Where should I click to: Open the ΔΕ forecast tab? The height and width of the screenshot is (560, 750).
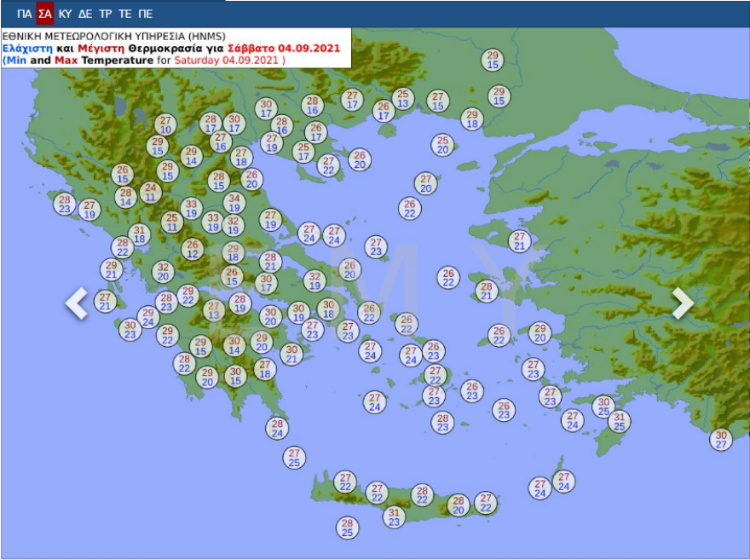coord(85,14)
